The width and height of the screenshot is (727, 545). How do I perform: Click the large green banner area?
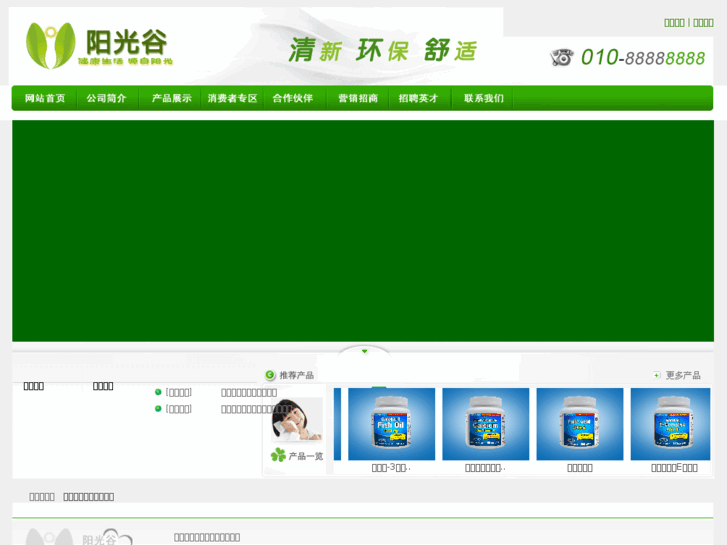pos(363,231)
